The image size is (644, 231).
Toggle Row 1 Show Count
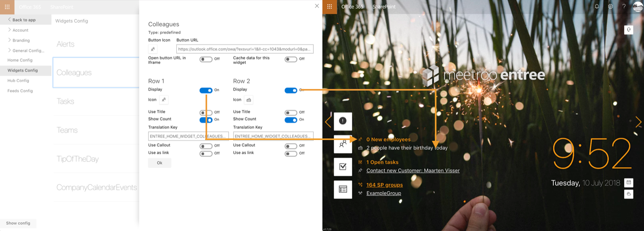206,120
